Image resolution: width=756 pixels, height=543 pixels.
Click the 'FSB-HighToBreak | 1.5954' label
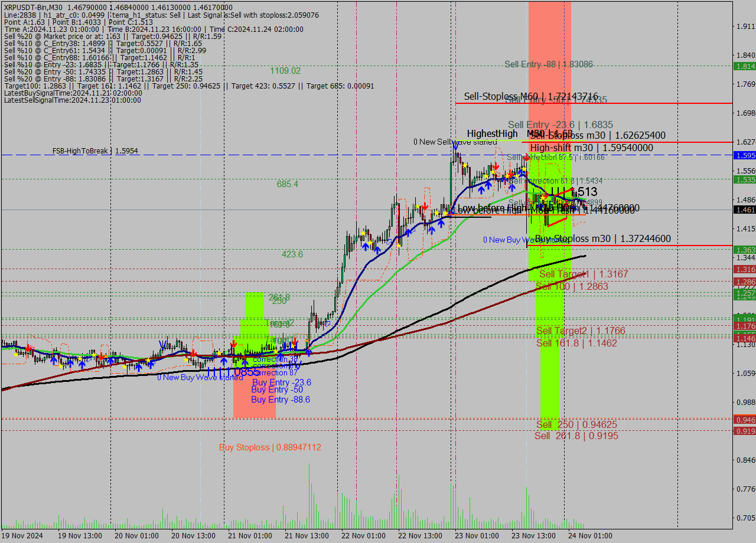(x=95, y=151)
